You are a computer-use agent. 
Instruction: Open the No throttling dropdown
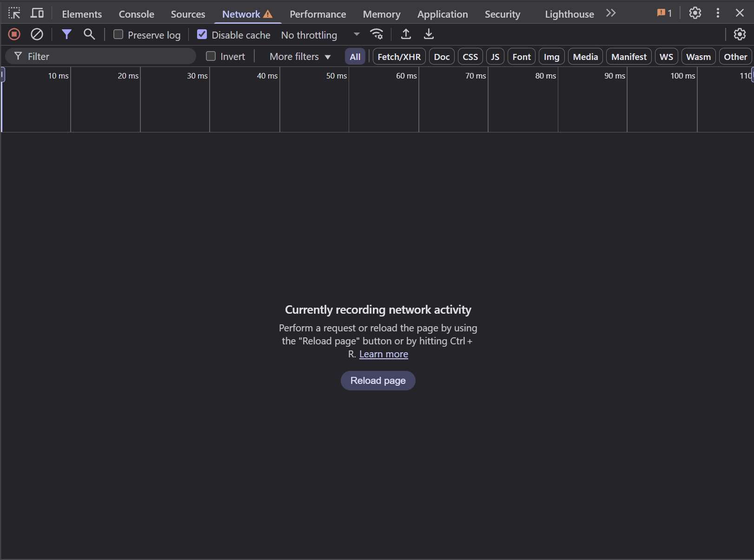(x=320, y=35)
